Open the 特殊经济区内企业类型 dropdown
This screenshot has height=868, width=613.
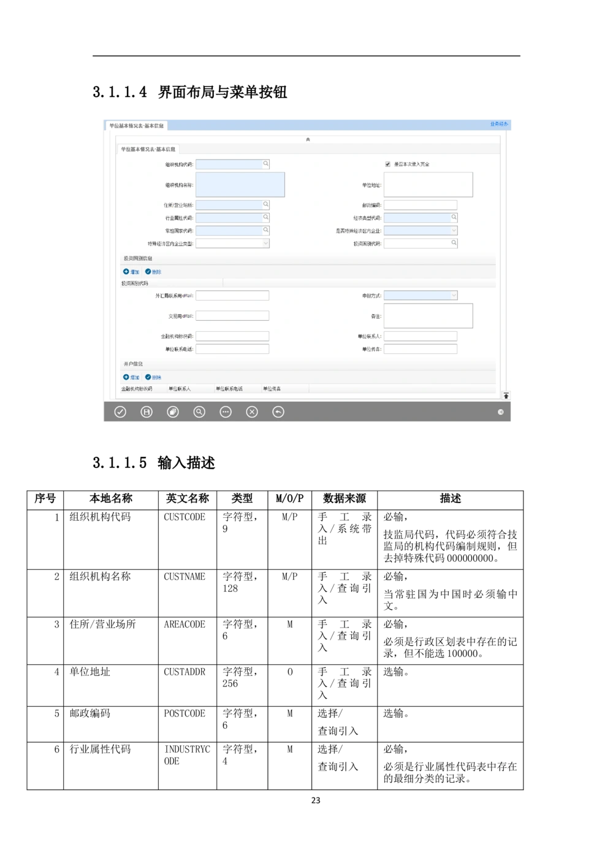[265, 244]
